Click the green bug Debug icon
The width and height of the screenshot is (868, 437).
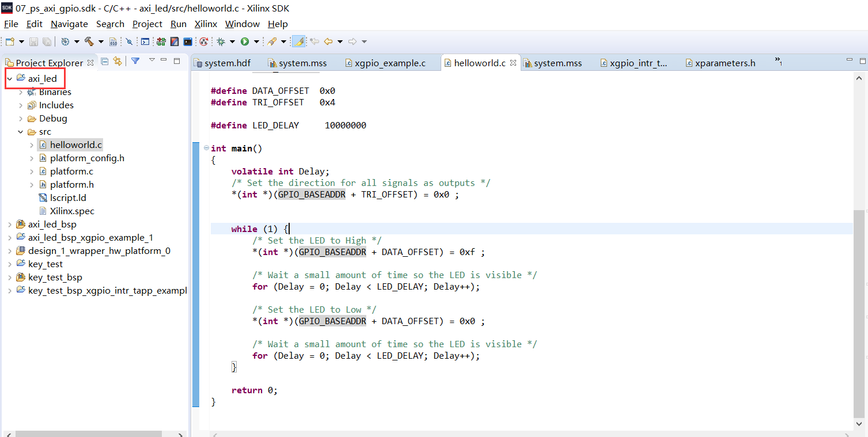(221, 41)
